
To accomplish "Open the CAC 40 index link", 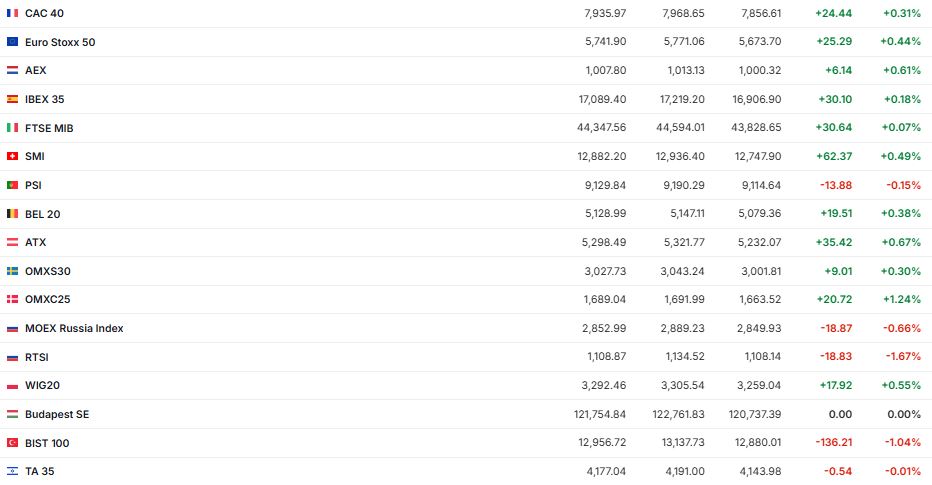I will pyautogui.click(x=45, y=13).
